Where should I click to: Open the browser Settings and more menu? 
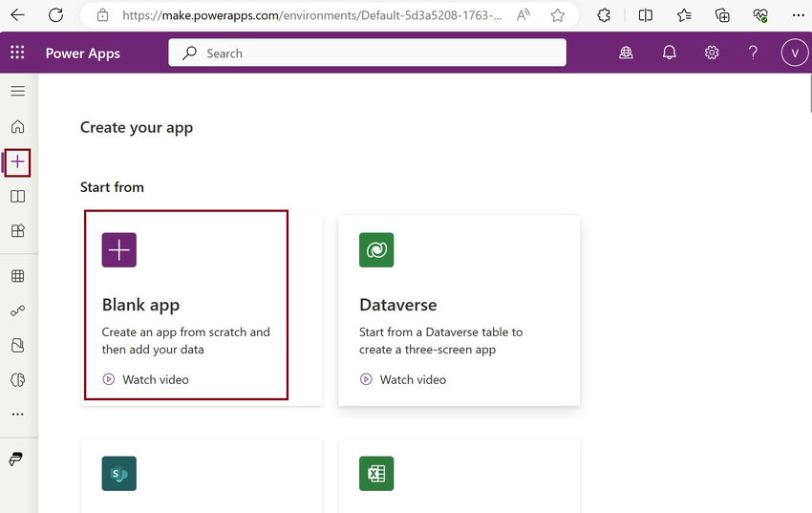[798, 15]
